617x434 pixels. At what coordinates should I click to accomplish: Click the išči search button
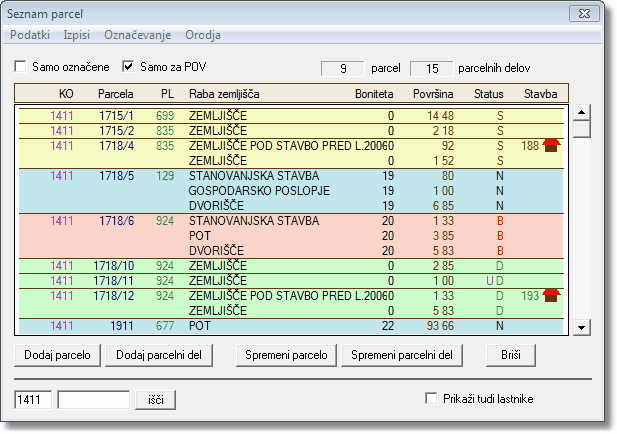[156, 400]
